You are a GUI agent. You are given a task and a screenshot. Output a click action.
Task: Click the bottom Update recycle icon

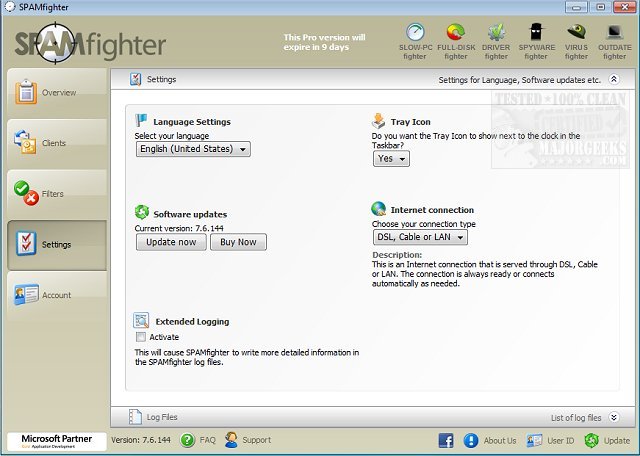[x=591, y=440]
